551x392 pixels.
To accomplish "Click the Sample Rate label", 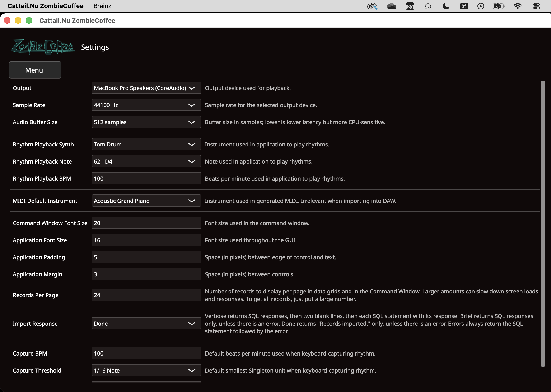I will click(x=29, y=105).
